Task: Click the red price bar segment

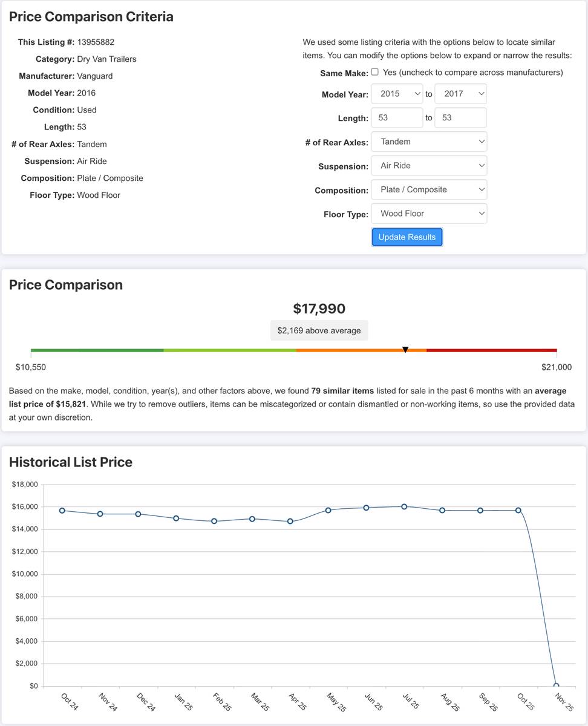Action: (x=491, y=350)
